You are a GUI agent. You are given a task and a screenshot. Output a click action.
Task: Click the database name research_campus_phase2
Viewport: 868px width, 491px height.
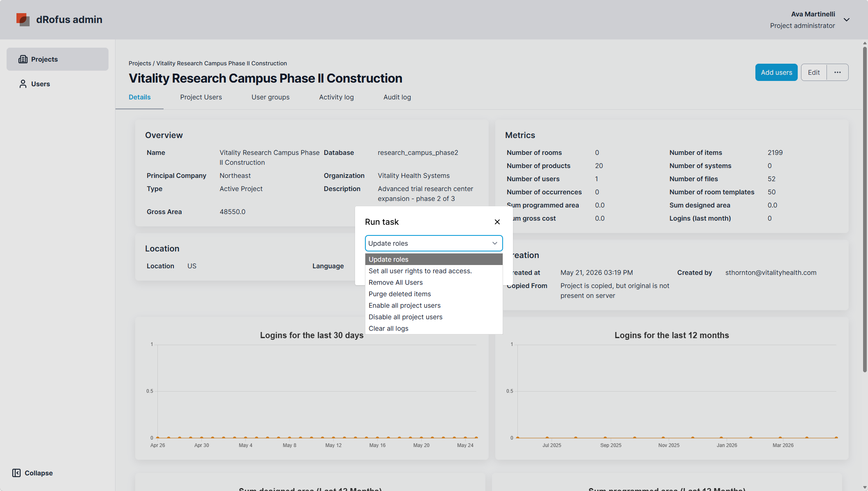click(418, 152)
